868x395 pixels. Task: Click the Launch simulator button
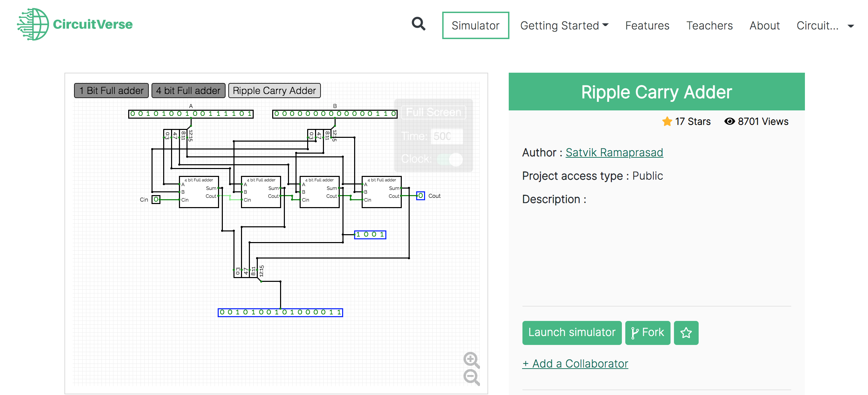pos(572,332)
